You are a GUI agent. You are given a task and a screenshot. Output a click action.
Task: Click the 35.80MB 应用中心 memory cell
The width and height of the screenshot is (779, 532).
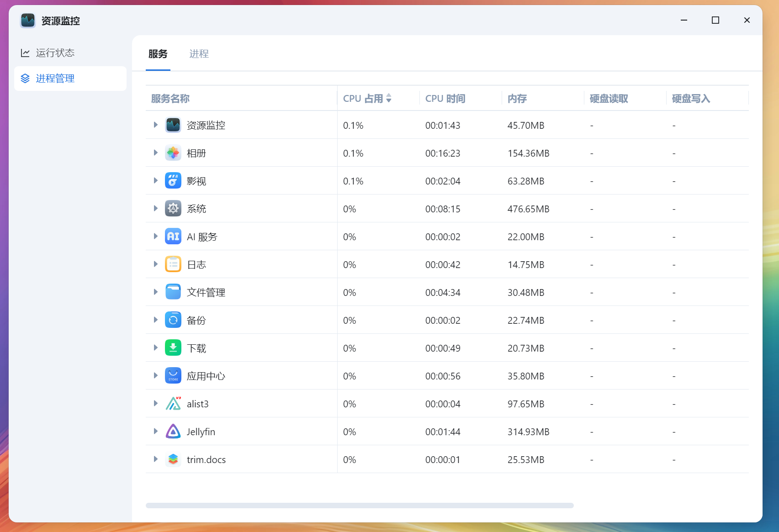point(526,376)
